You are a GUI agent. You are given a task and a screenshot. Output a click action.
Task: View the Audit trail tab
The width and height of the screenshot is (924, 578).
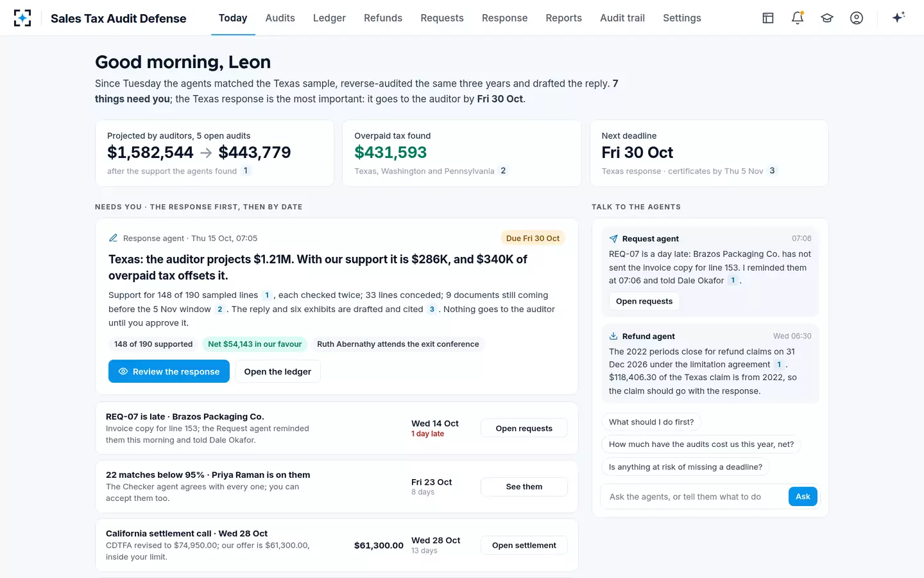(622, 18)
